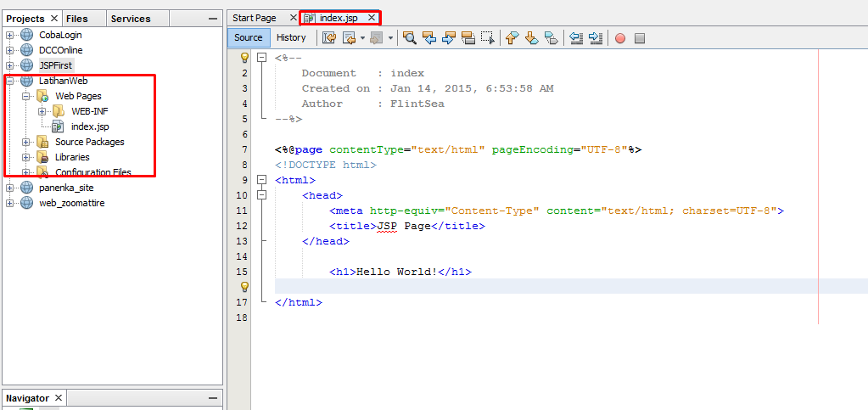
Task: Start macro recording with the red circle
Action: 620,38
